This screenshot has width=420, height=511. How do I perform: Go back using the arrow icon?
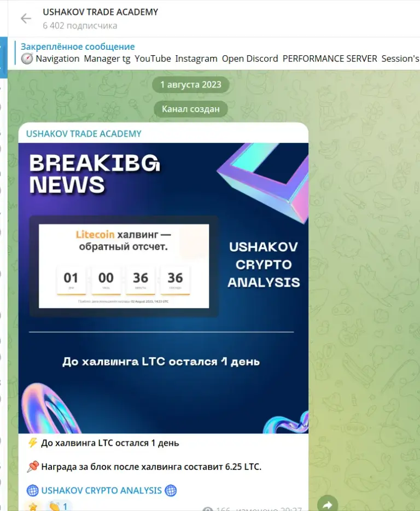click(x=26, y=19)
